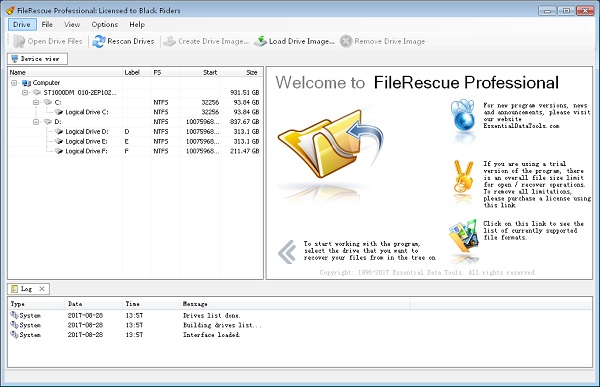The height and width of the screenshot is (387, 600).
Task: Click the Computer icon in tree
Action: 26,83
